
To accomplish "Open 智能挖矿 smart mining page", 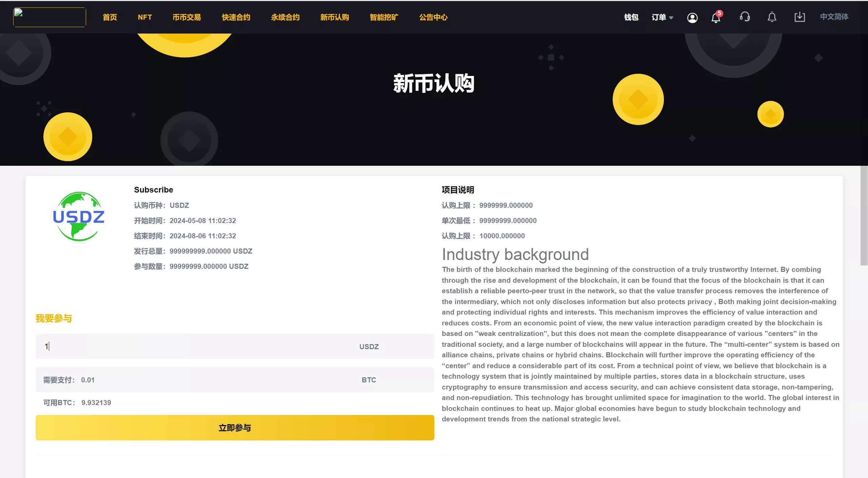I will coord(383,17).
